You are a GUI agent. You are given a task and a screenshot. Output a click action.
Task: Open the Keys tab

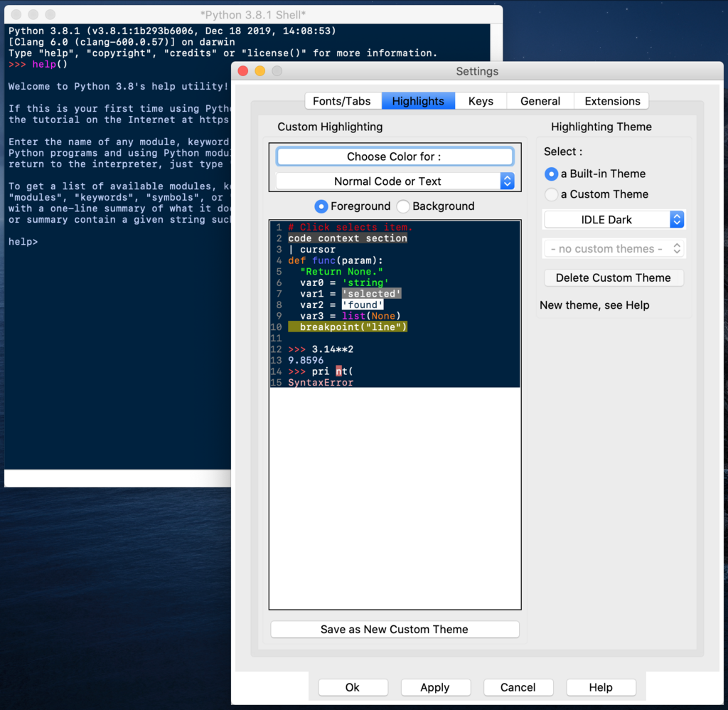coord(481,101)
